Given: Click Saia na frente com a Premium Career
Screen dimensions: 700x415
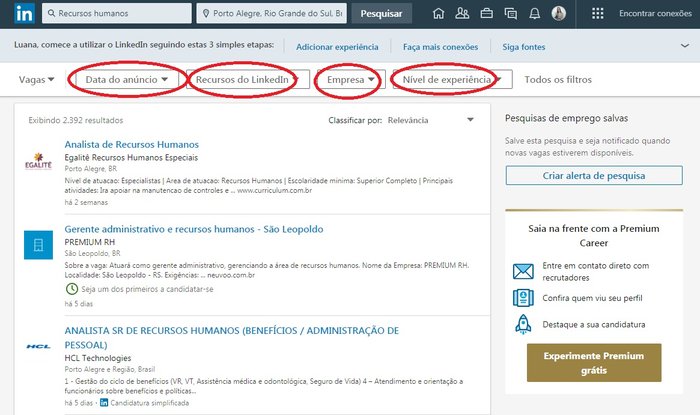Looking at the screenshot, I should (x=594, y=236).
